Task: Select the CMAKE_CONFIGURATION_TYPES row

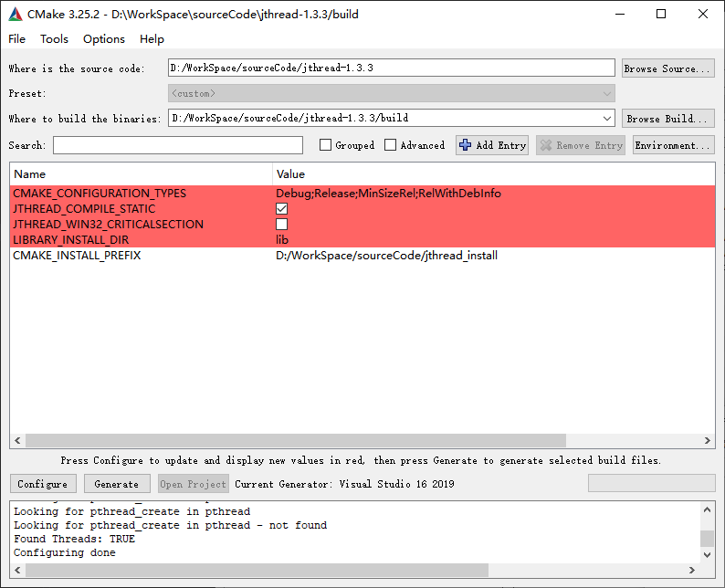Action: pyautogui.click(x=362, y=194)
